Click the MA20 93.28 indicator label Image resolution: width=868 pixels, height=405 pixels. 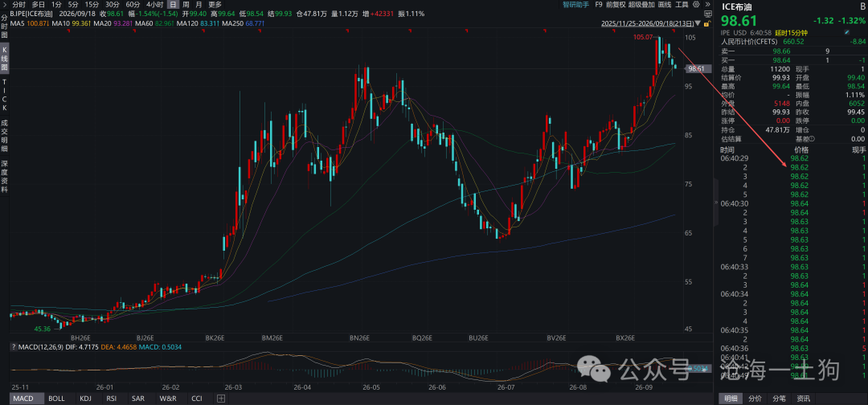pyautogui.click(x=112, y=23)
